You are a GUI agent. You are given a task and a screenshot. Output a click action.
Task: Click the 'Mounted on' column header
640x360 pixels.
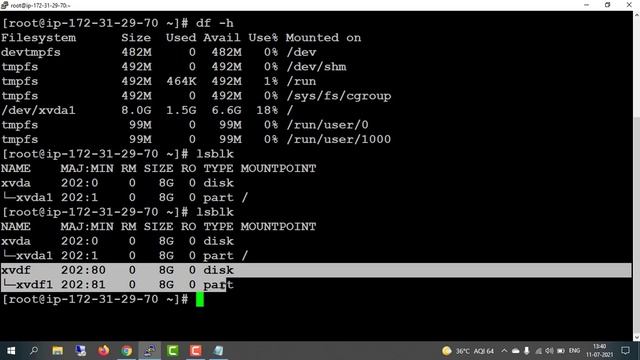(x=324, y=38)
